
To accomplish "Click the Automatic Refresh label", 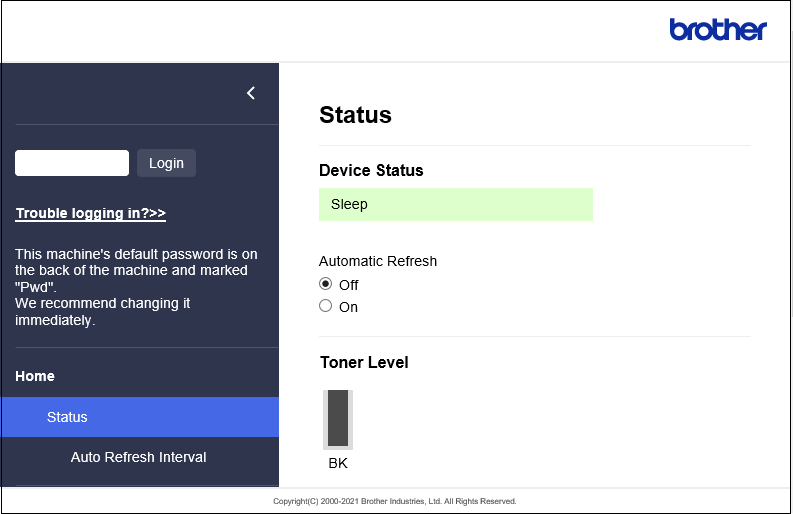I will point(378,261).
